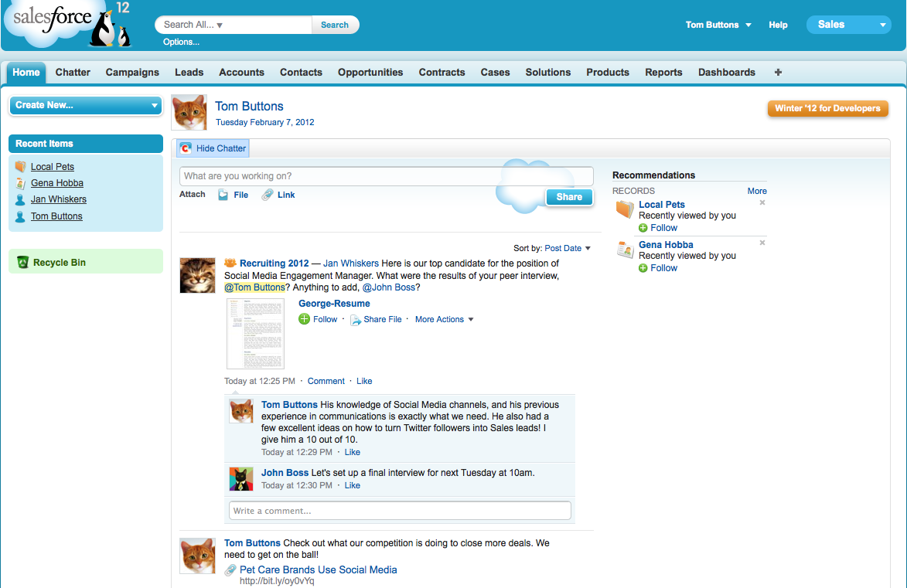Dismiss the Local Pets recommendation
This screenshot has height=588, width=907.
(762, 202)
